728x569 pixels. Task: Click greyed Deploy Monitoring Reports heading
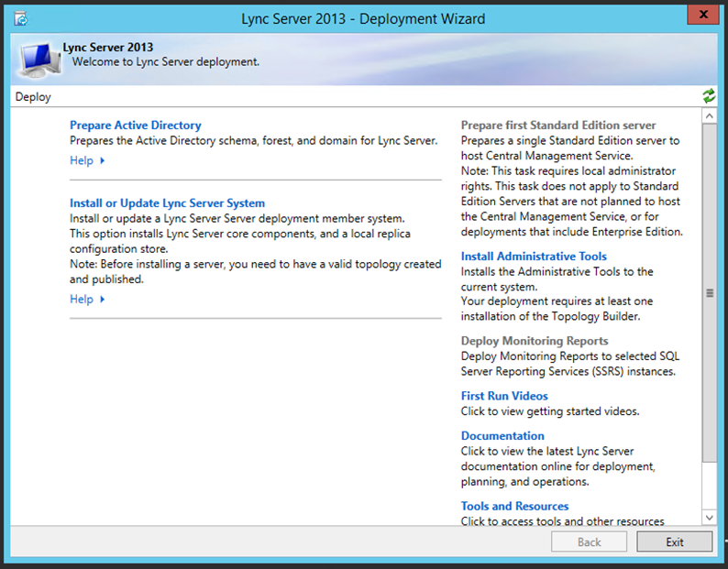[x=535, y=341]
